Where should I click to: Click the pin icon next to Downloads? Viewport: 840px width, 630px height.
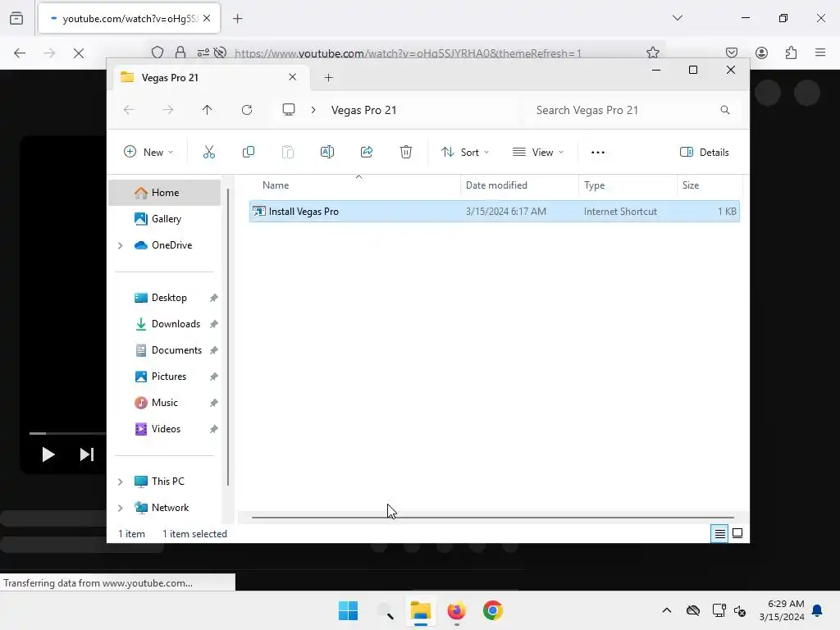click(x=214, y=324)
